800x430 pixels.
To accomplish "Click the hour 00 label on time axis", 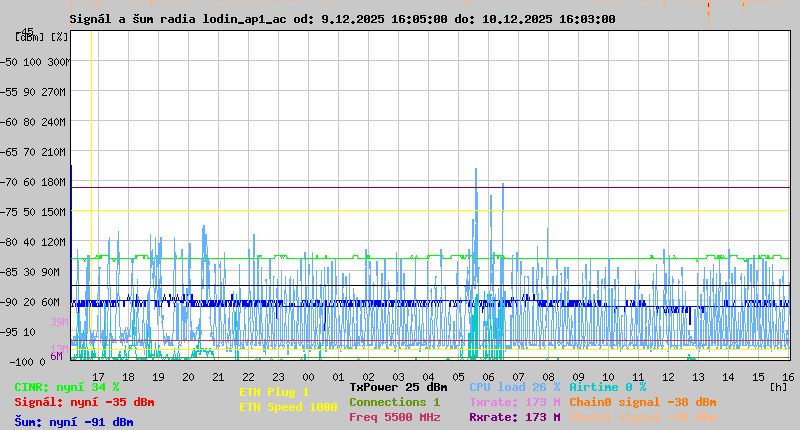I will [308, 377].
